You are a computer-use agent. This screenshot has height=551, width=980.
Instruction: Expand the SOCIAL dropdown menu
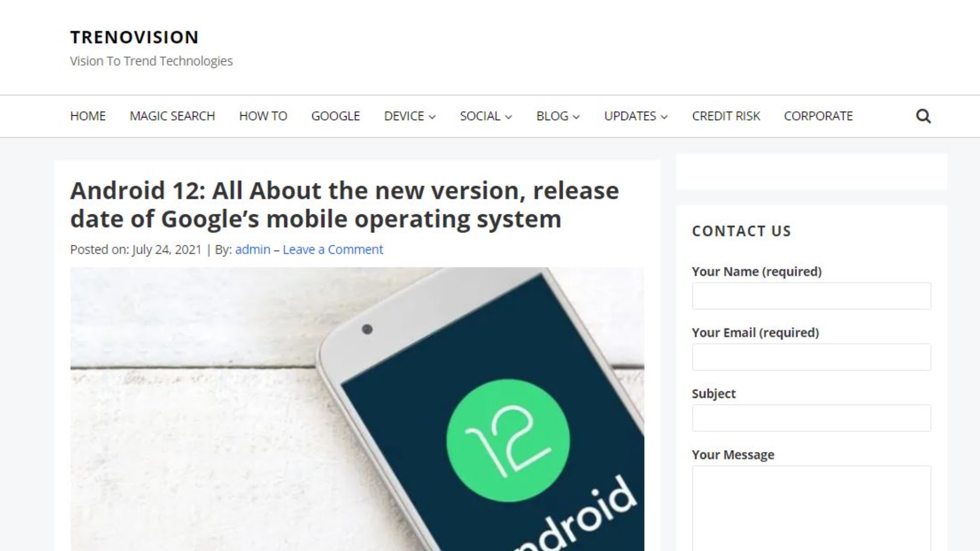pyautogui.click(x=486, y=116)
